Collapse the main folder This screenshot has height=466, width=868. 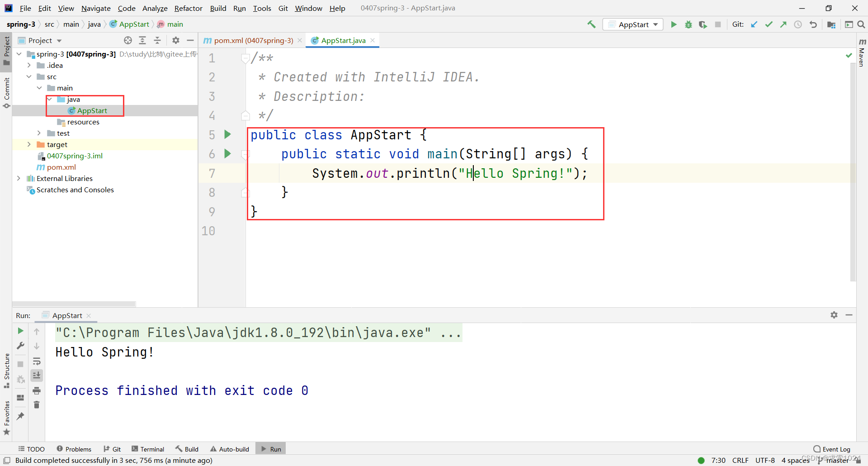click(39, 88)
